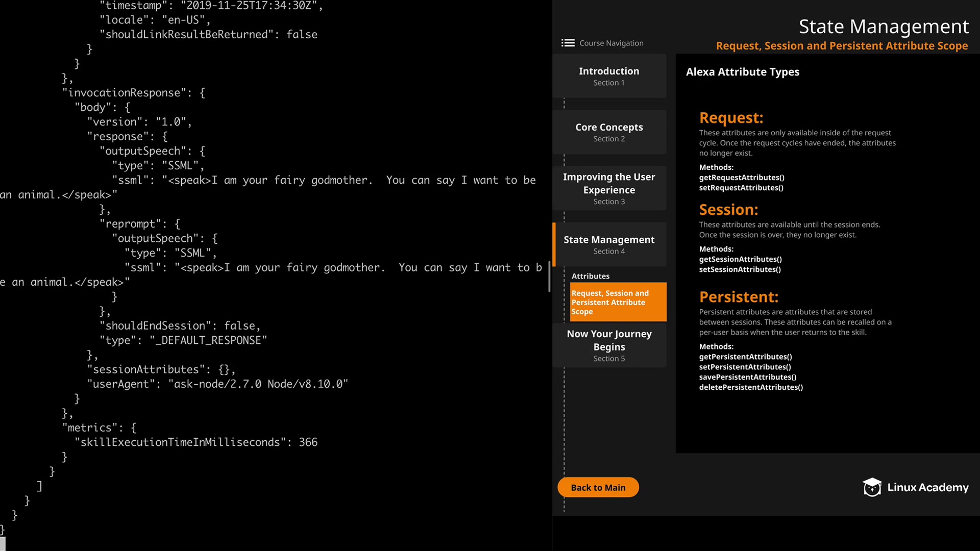Open Now Your Journey Begins Section 5
Viewport: 980px width, 551px height.
point(609,345)
